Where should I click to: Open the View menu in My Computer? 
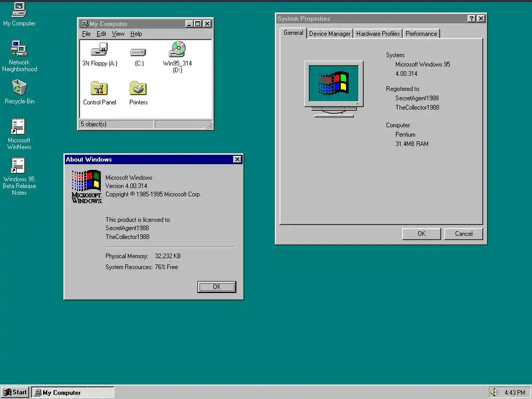[118, 34]
